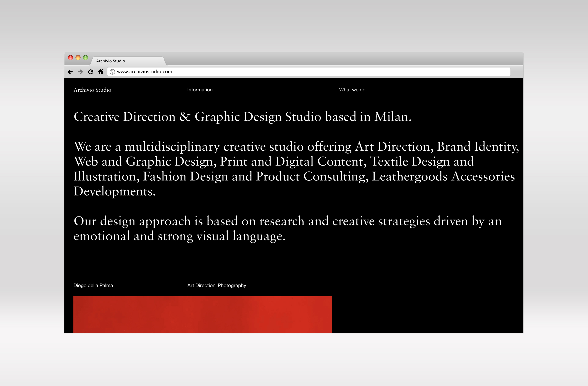Open the Diego della Palma project
Image resolution: width=588 pixels, height=386 pixels.
[x=93, y=285]
